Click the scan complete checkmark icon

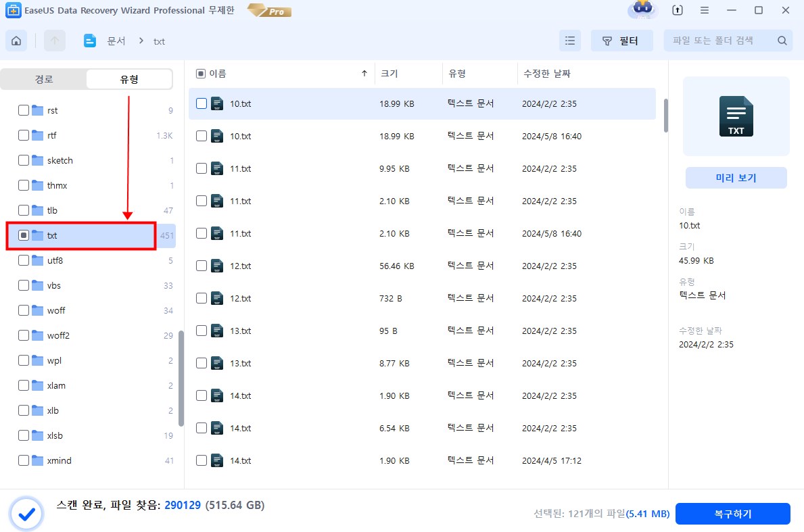pyautogui.click(x=26, y=514)
